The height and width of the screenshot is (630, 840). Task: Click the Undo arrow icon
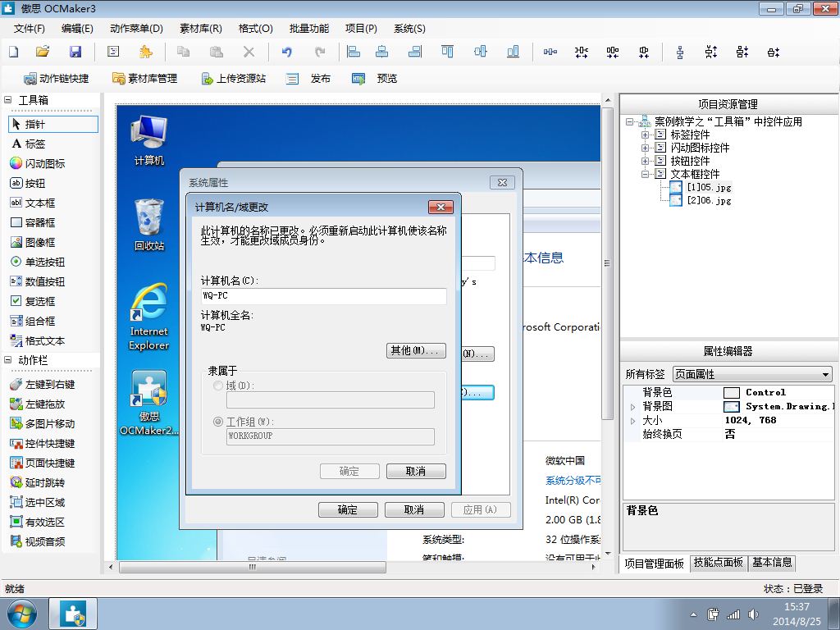click(287, 52)
